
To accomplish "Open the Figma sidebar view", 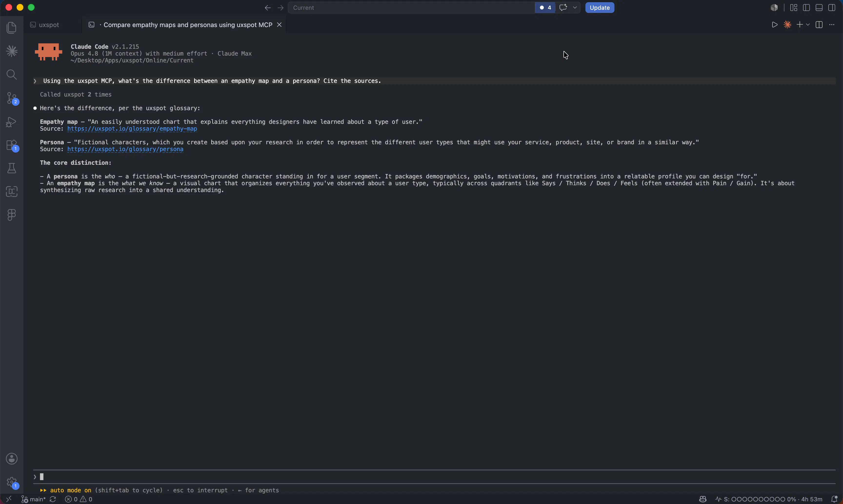I will pyautogui.click(x=11, y=215).
